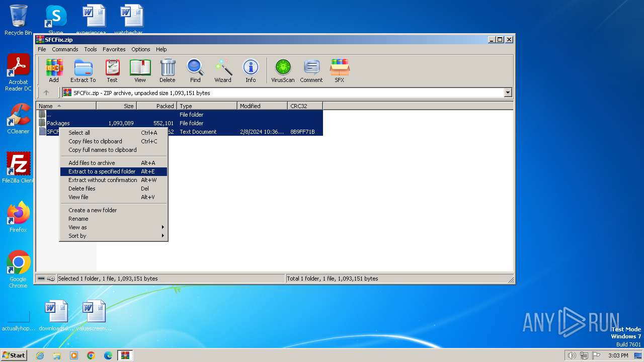Go up one folder level arrow
The width and height of the screenshot is (644, 362).
point(46,93)
